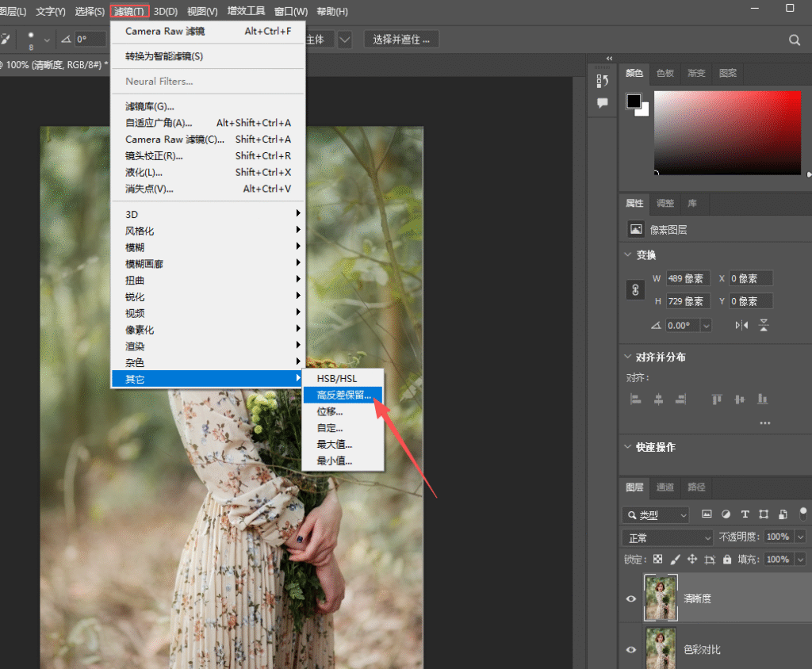Collapse the 快速操作 section
The image size is (812, 669).
628,447
